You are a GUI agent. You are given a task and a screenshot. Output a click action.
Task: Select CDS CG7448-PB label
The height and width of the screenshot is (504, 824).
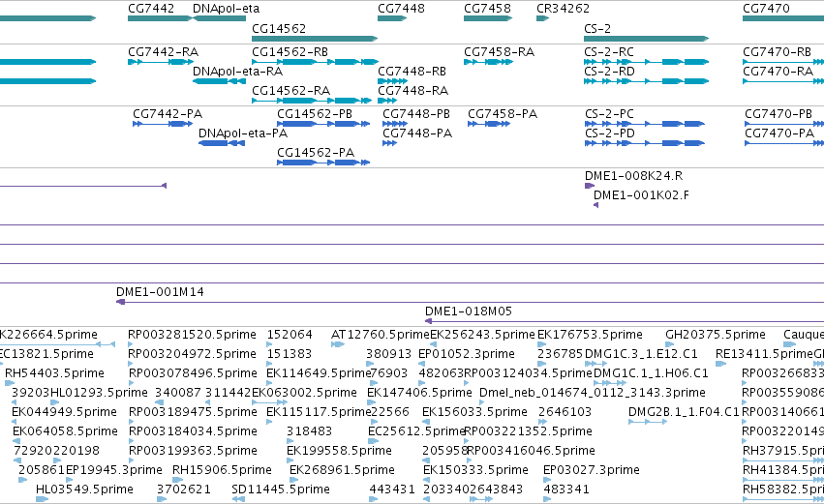(x=416, y=114)
